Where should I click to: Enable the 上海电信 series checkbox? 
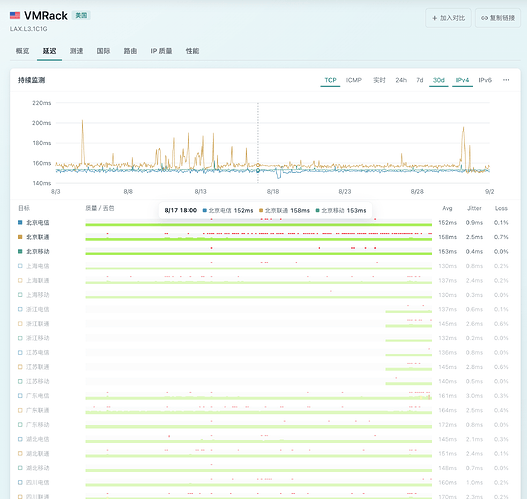20,266
